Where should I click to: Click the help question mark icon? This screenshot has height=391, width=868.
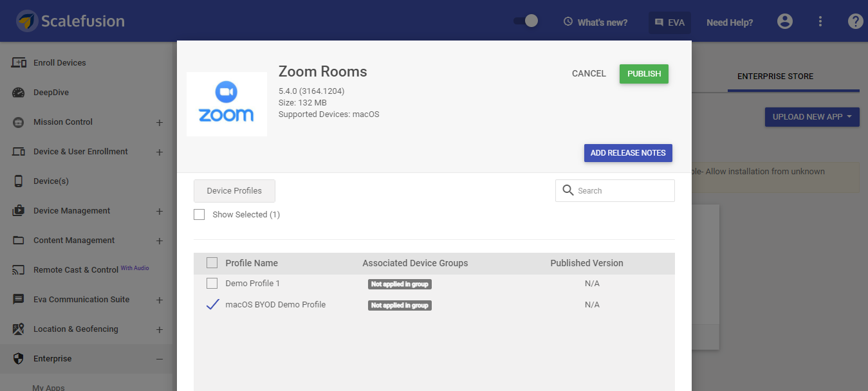click(x=855, y=21)
